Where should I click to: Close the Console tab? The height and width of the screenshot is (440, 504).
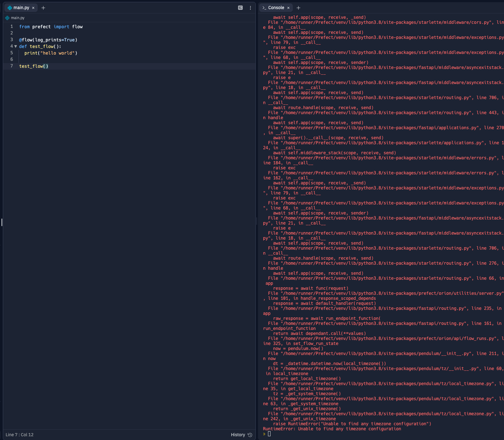[x=288, y=8]
